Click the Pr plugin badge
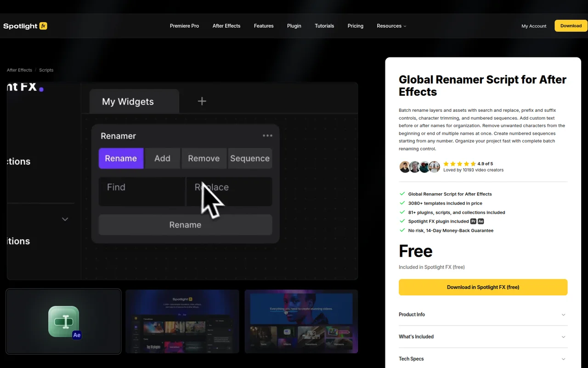The height and width of the screenshot is (368, 588). [x=473, y=221]
